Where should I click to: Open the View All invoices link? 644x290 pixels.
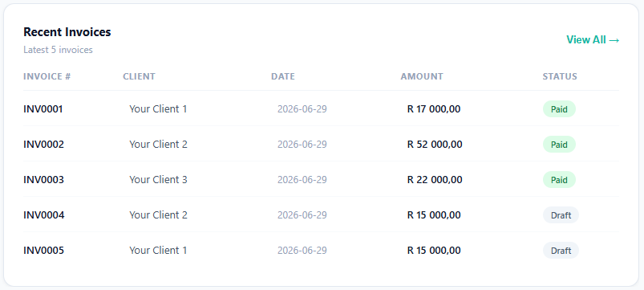(593, 40)
